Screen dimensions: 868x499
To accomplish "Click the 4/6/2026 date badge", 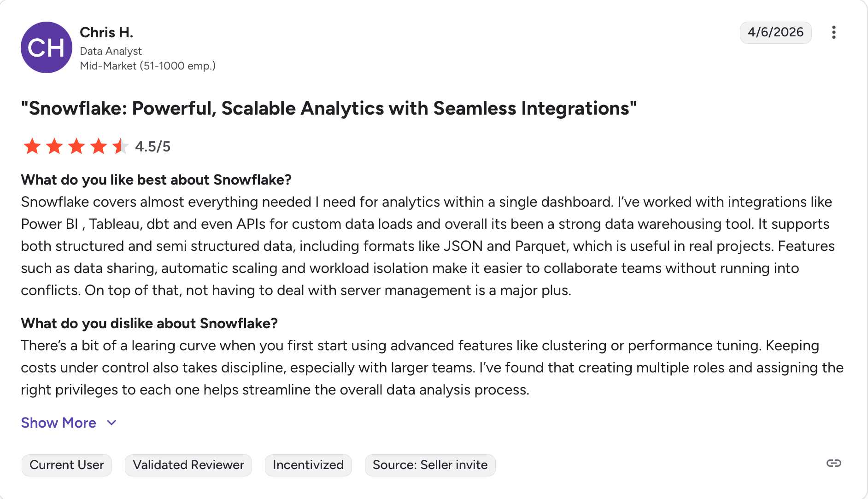I will (775, 32).
